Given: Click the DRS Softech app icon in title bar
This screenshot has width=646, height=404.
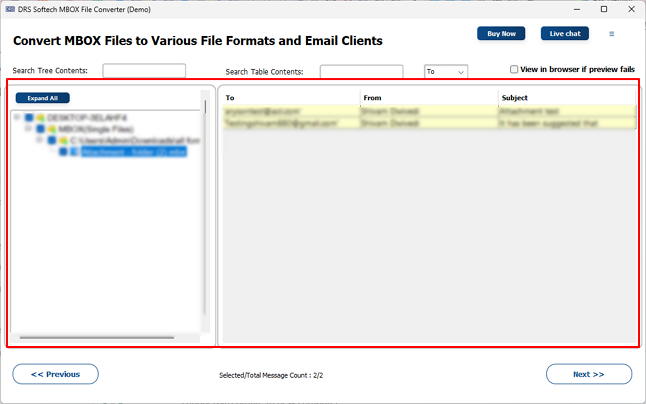Looking at the screenshot, I should (x=10, y=9).
